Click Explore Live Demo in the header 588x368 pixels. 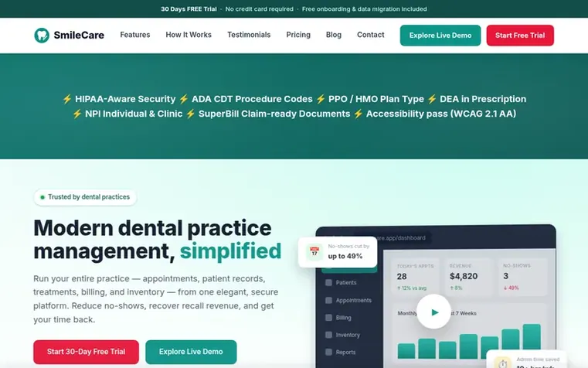440,36
